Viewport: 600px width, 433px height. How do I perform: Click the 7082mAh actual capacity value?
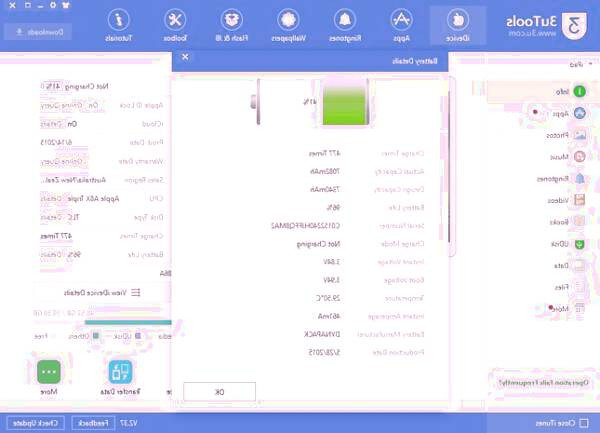pos(325,171)
